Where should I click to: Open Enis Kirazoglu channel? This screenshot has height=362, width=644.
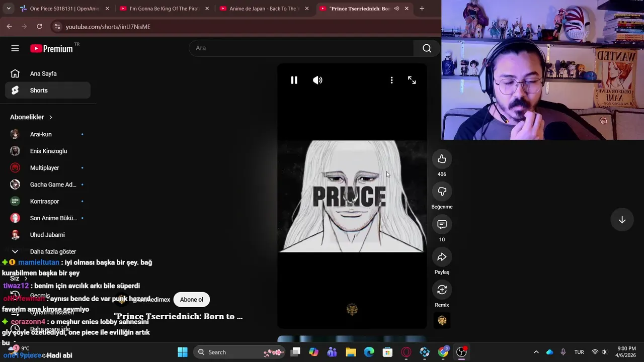click(48, 151)
